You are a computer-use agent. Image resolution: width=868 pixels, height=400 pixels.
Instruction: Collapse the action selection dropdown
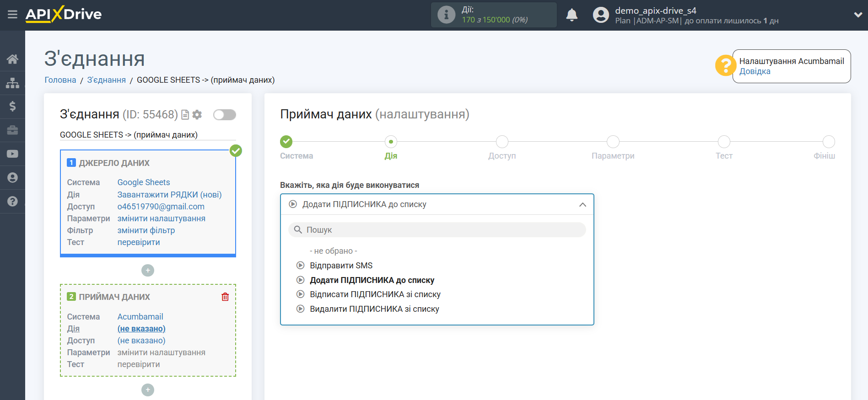click(x=582, y=204)
